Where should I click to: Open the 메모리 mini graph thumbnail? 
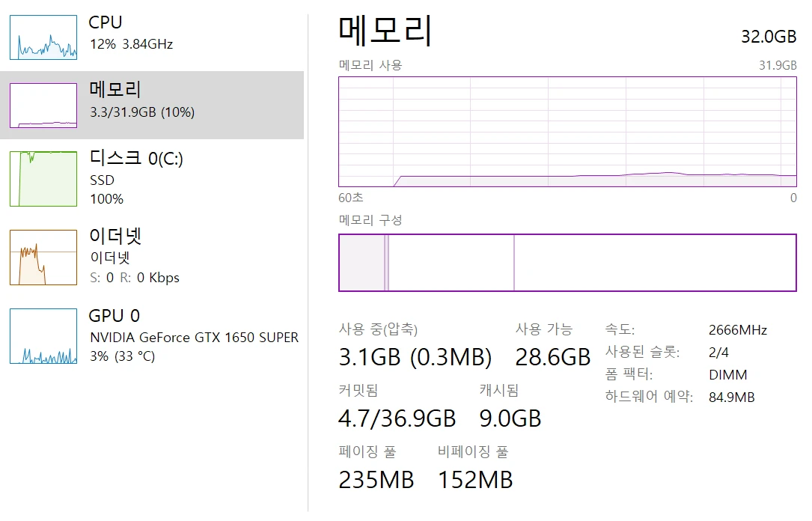click(x=43, y=105)
